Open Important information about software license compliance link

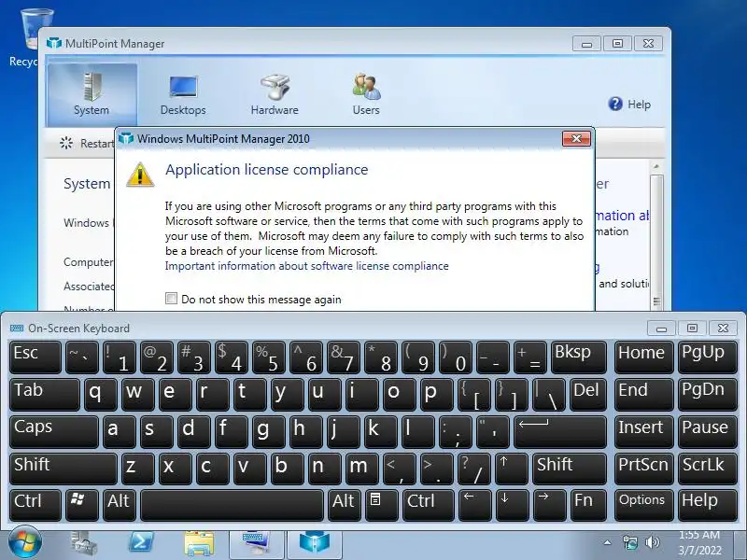tap(307, 266)
